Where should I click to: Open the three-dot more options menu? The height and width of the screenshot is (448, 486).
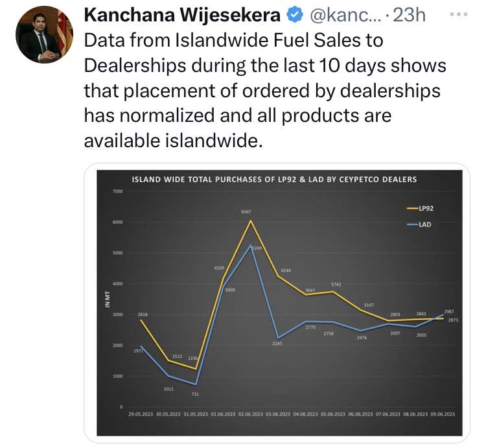tap(458, 14)
